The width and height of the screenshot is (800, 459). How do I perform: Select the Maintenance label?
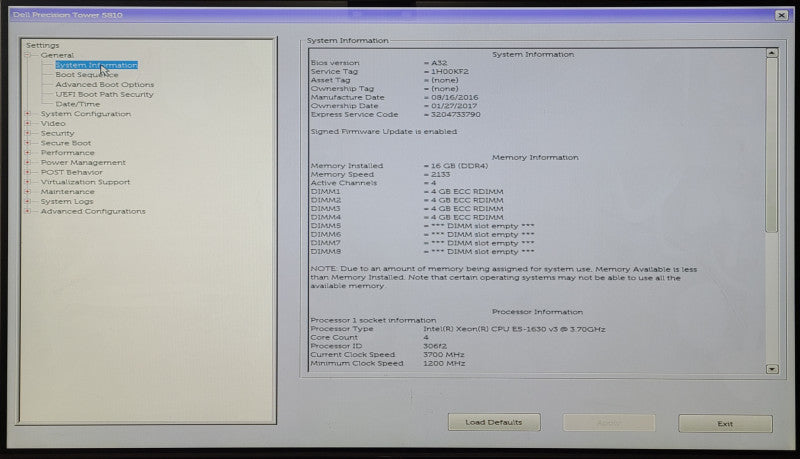[67, 191]
